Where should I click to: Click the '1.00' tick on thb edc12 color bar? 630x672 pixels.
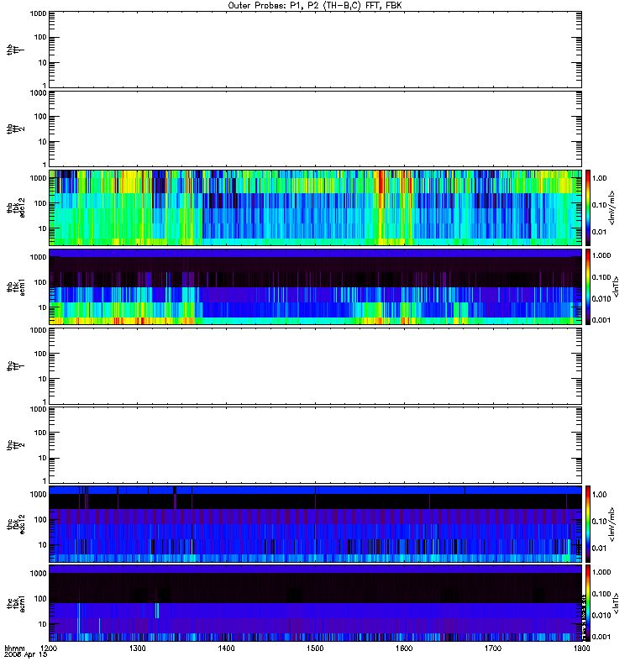(x=600, y=178)
